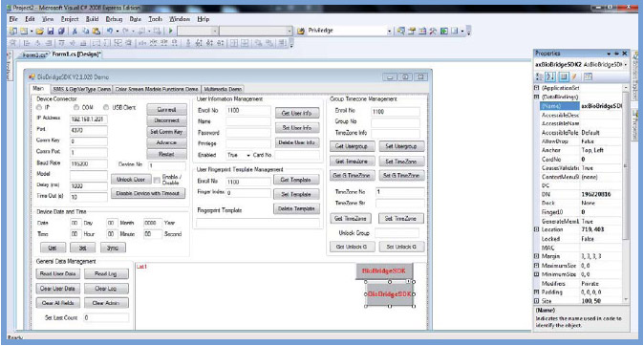
Task: Start debugging with the green play icon
Action: pos(170,31)
